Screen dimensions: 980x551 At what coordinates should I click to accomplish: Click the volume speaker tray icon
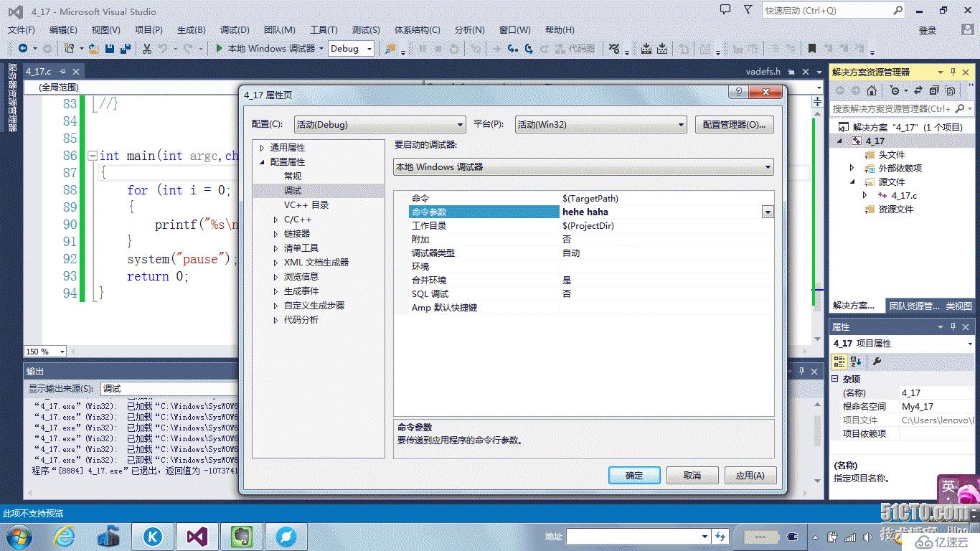868,537
